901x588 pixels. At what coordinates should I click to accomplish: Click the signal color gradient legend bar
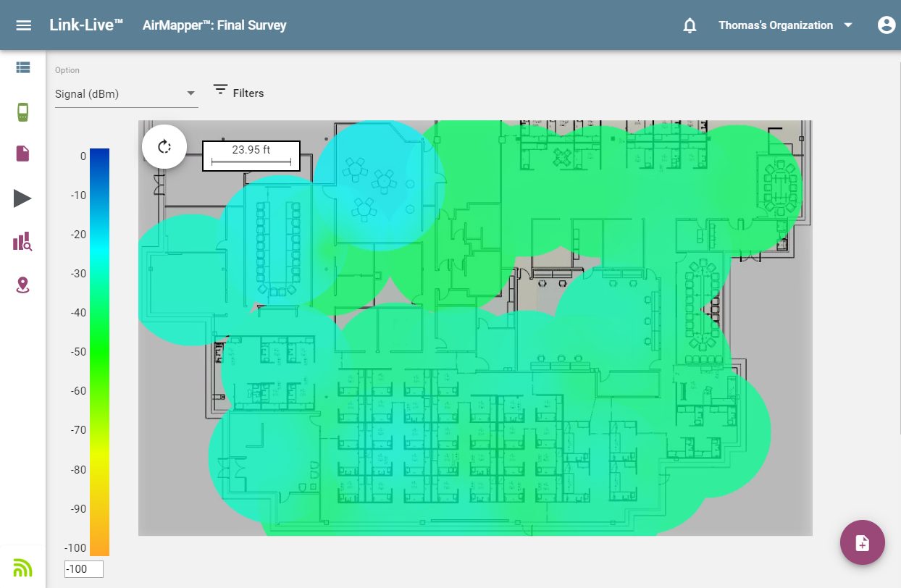click(x=99, y=352)
